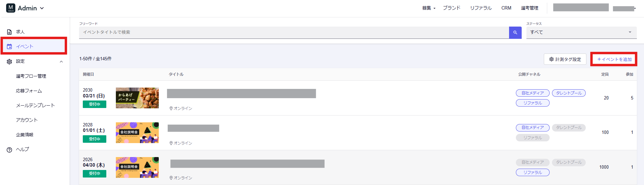This screenshot has width=644, height=185.
Task: Open the CRM menu in top navigation
Action: [506, 8]
